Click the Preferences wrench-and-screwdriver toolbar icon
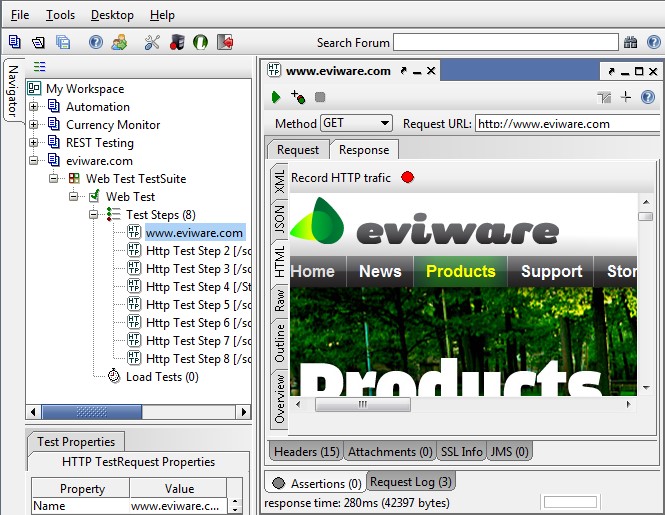Screen dimensions: 665x515 pyautogui.click(x=152, y=42)
